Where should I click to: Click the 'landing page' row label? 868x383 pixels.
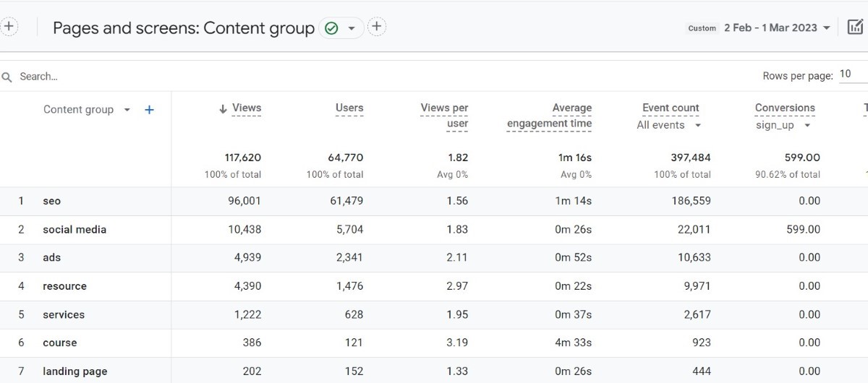[x=75, y=371]
